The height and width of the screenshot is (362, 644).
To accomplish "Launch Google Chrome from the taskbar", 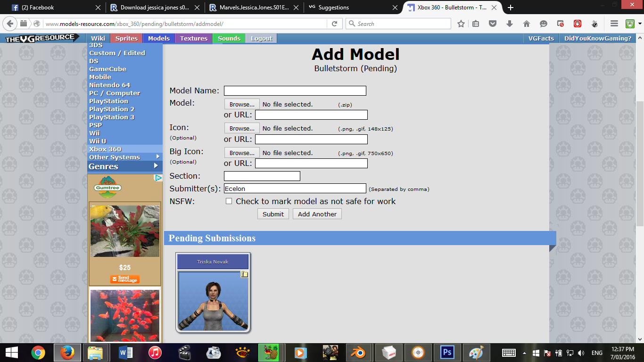I will 38,352.
